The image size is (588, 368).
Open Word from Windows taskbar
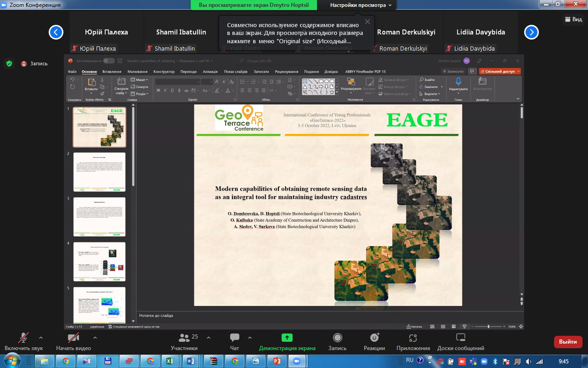[191, 361]
